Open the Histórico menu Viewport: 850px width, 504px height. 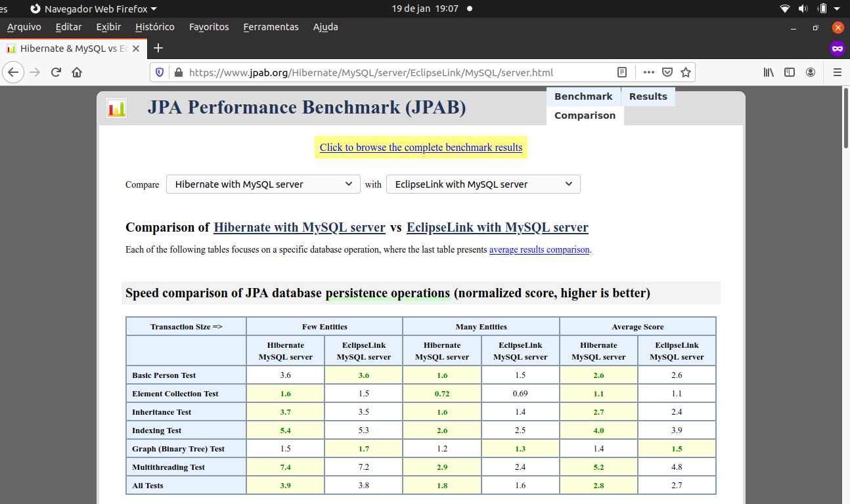(x=155, y=27)
